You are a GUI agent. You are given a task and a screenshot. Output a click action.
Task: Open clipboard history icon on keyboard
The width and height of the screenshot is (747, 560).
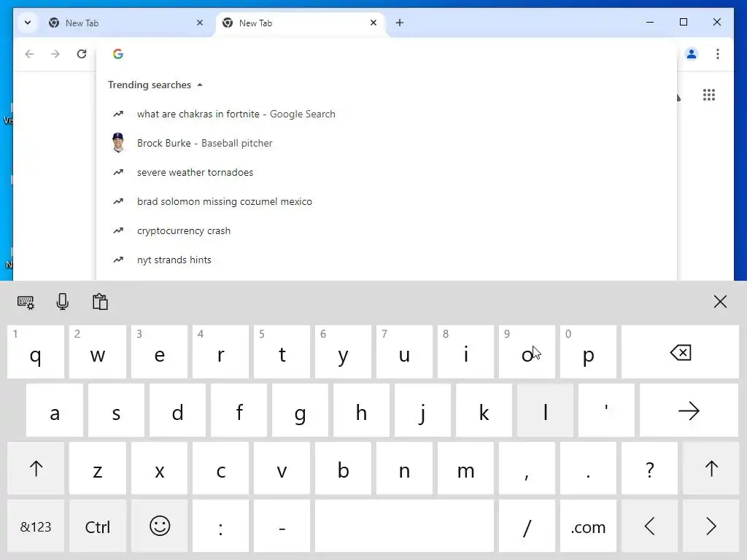click(x=100, y=301)
